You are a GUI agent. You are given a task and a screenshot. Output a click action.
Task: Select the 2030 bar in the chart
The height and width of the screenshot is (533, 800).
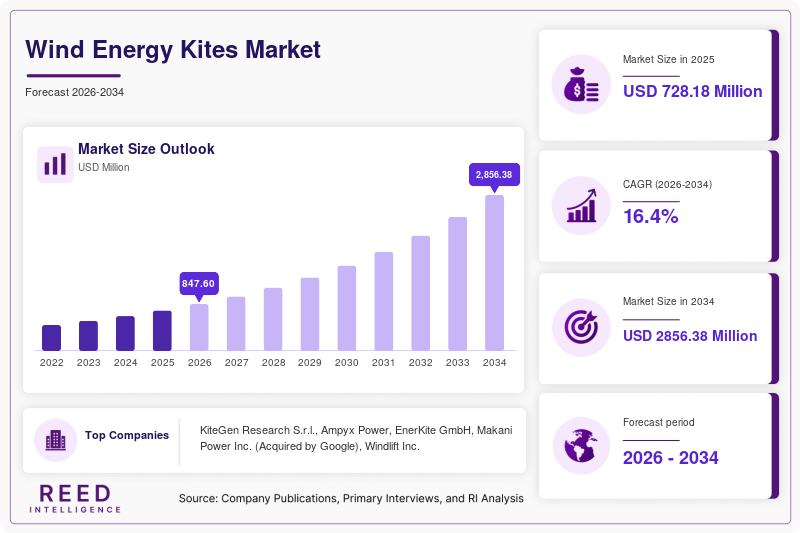[347, 308]
